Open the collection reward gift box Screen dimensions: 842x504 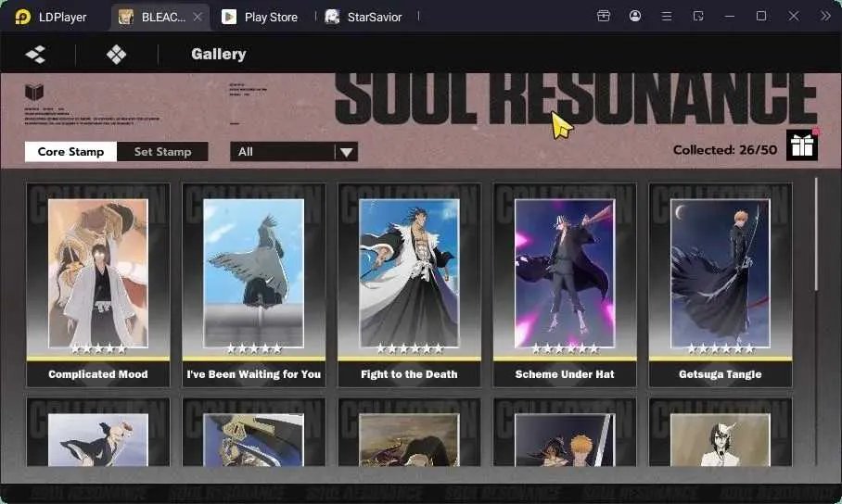(802, 145)
